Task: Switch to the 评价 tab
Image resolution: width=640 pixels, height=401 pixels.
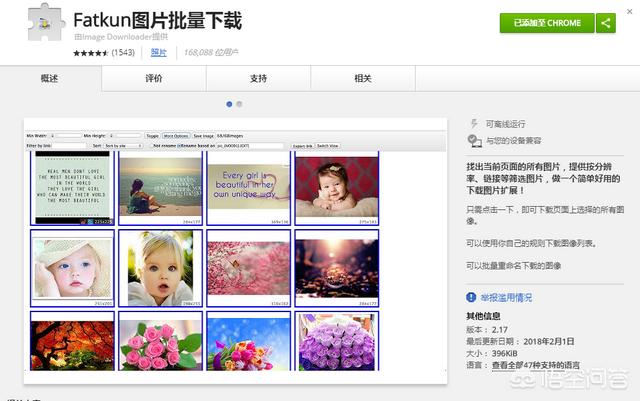Action: [154, 78]
